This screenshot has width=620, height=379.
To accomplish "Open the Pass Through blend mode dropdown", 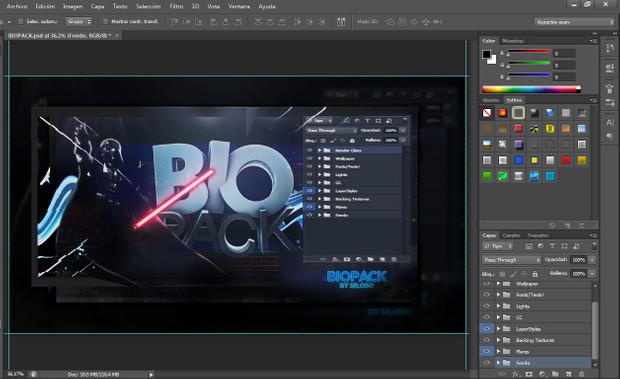I will pyautogui.click(x=512, y=260).
